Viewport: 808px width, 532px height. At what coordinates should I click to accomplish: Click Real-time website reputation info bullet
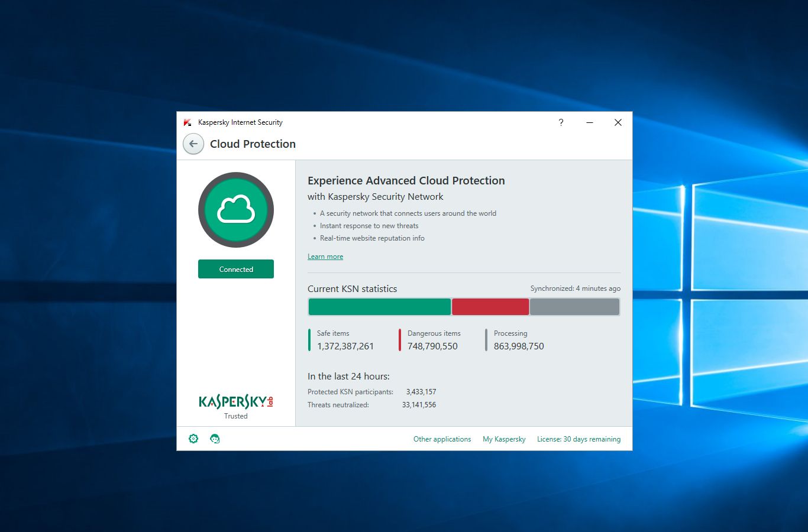[x=372, y=238]
